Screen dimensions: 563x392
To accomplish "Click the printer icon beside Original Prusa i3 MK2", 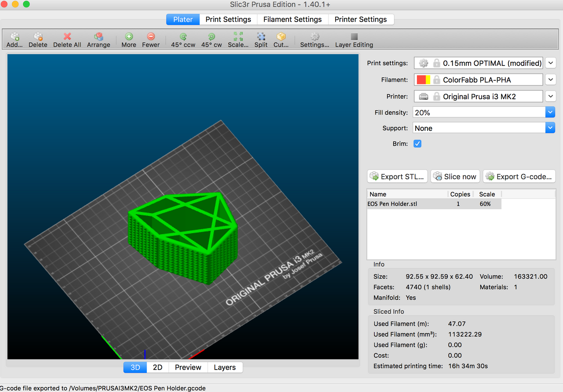I will pos(423,97).
